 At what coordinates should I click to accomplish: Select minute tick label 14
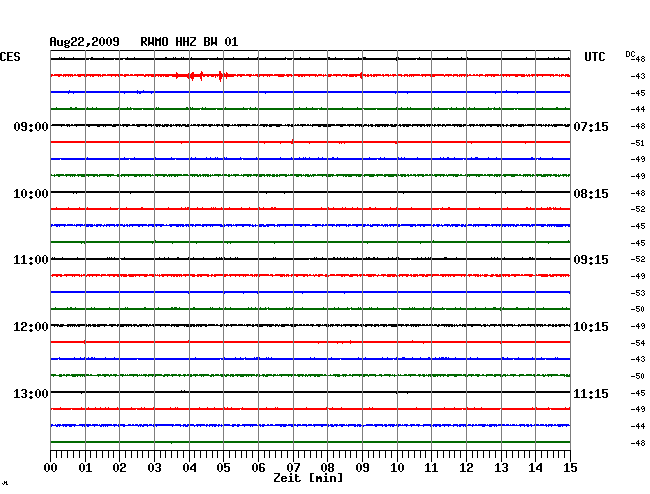click(x=535, y=467)
